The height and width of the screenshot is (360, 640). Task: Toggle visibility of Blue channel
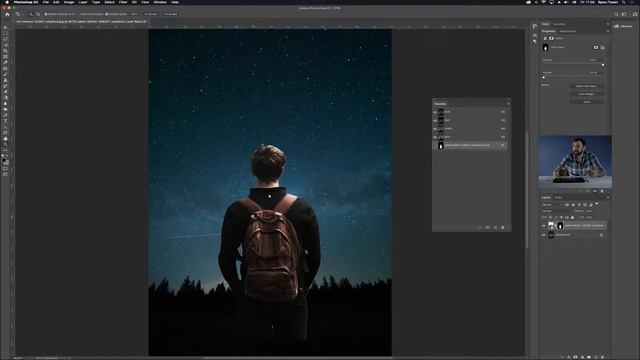435,137
